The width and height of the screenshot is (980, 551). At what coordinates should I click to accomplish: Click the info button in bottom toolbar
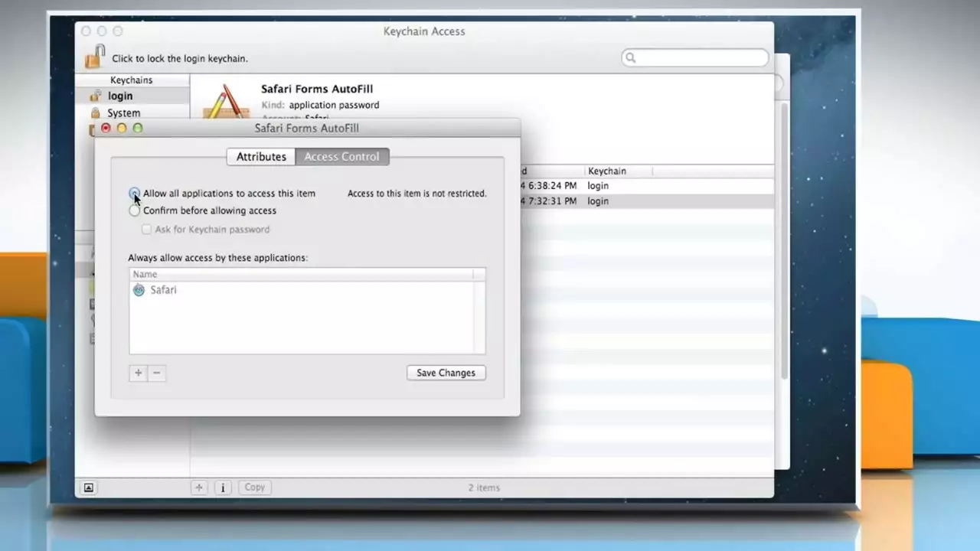pyautogui.click(x=223, y=487)
